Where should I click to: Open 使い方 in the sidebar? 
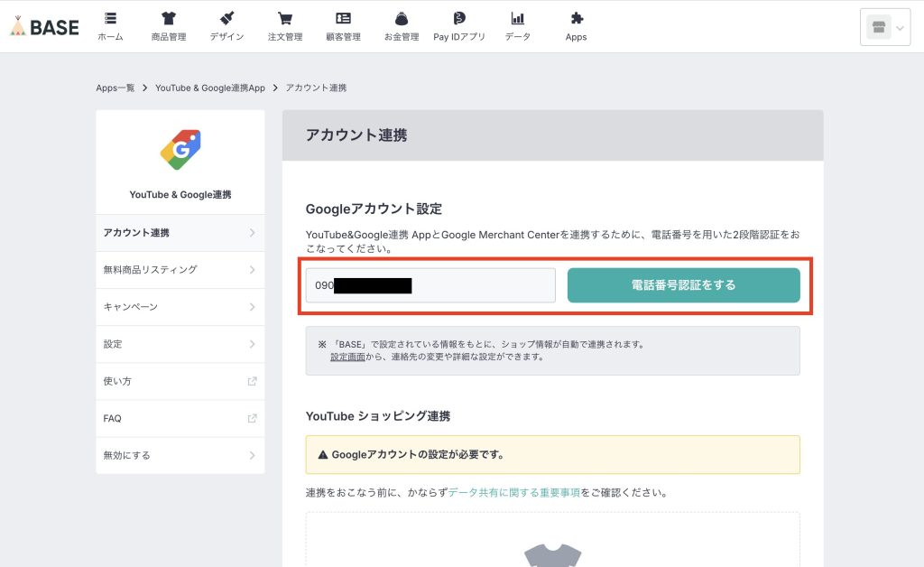pos(180,381)
